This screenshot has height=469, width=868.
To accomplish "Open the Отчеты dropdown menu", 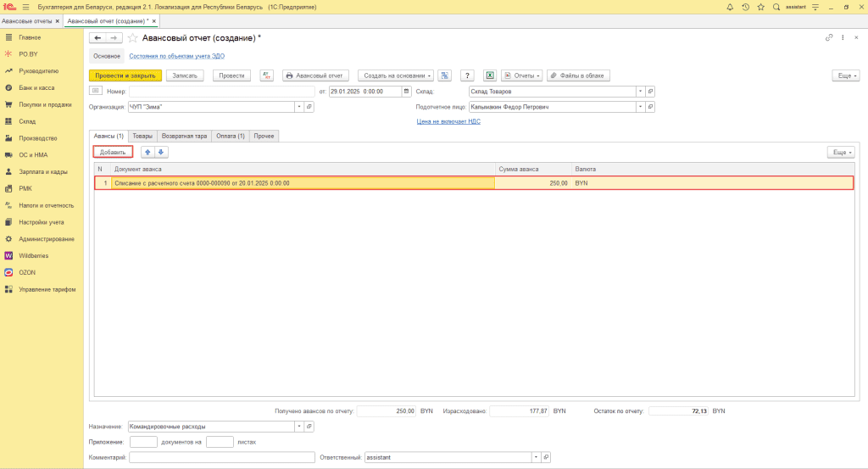I will click(521, 75).
